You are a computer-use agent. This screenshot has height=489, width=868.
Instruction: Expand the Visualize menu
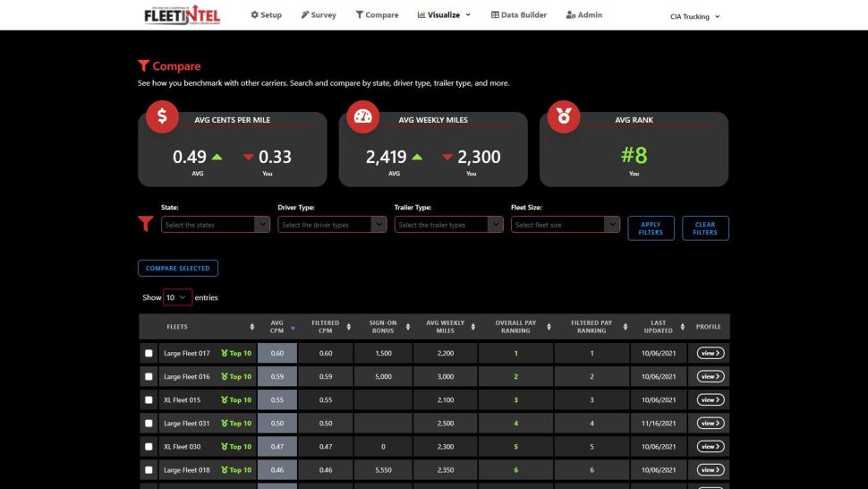[444, 15]
